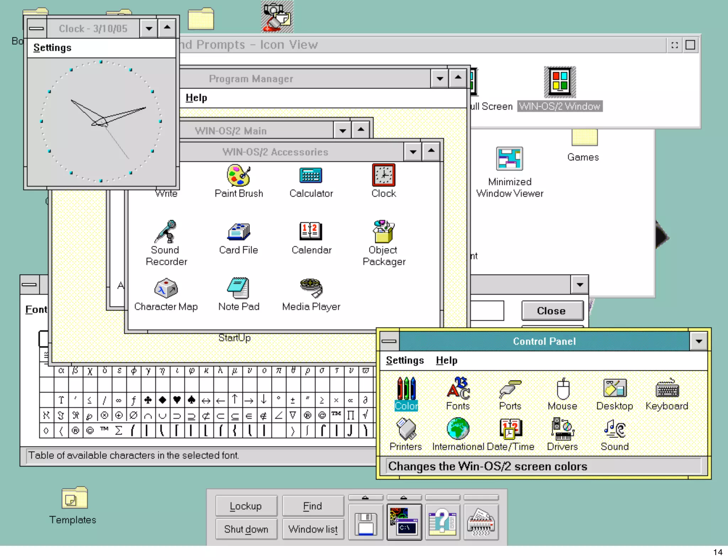Open Fonts in Control Panel
Image resolution: width=728 pixels, height=560 pixels.
coord(458,388)
